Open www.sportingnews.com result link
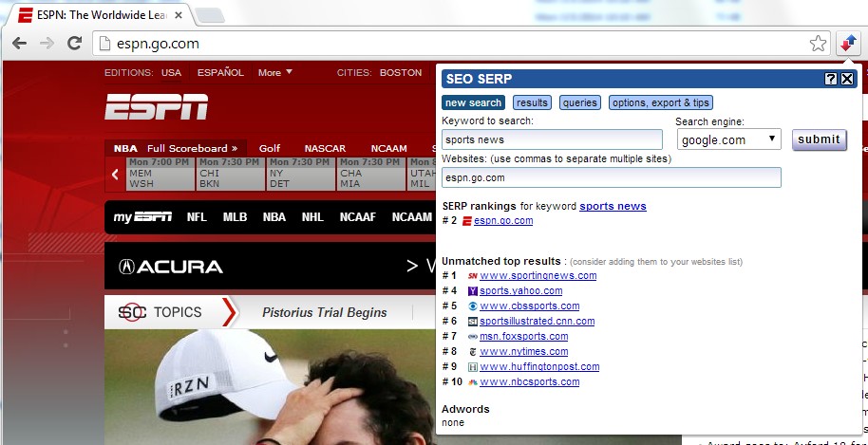 (x=538, y=275)
